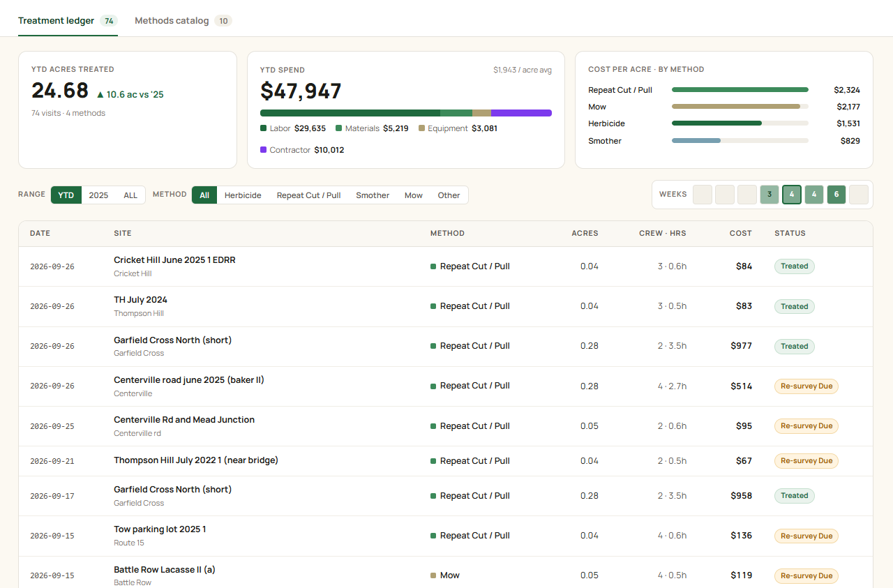893x588 pixels.
Task: Set range to 2025
Action: coord(98,195)
